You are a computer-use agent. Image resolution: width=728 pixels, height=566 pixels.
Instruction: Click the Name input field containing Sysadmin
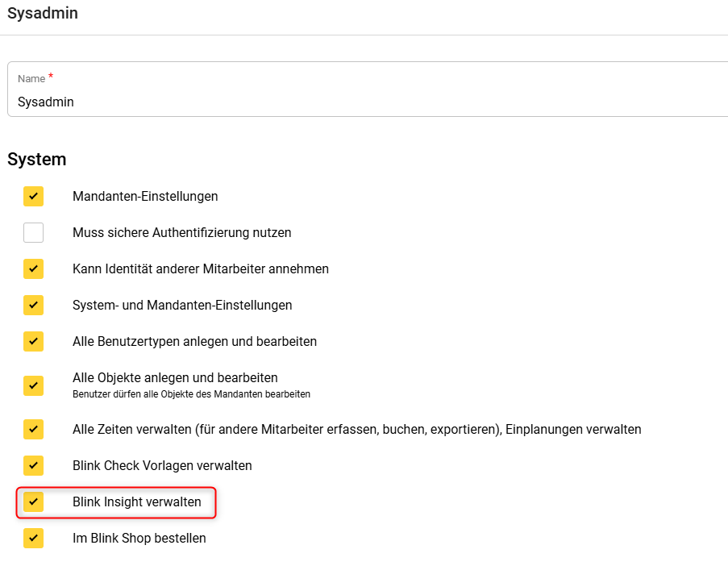pos(363,102)
